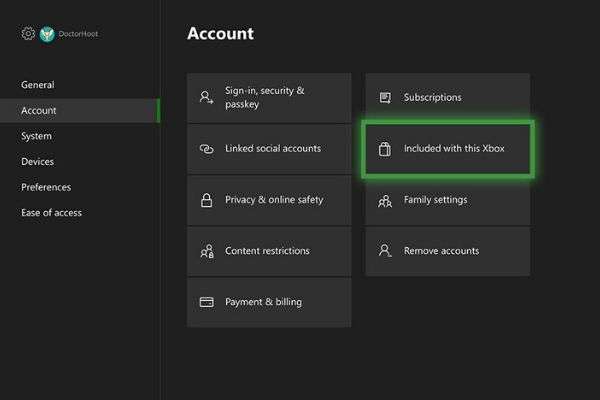The image size is (600, 400).
Task: Click the shopping bag icon
Action: click(385, 149)
